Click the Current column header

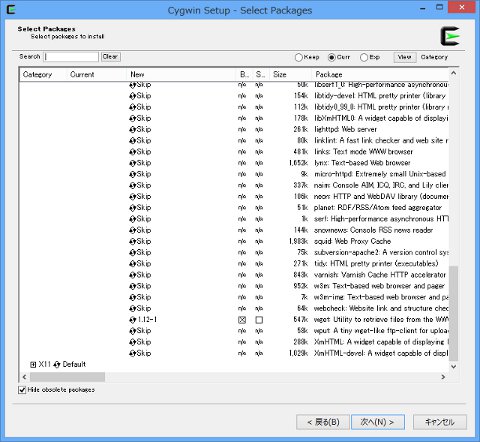(x=97, y=74)
